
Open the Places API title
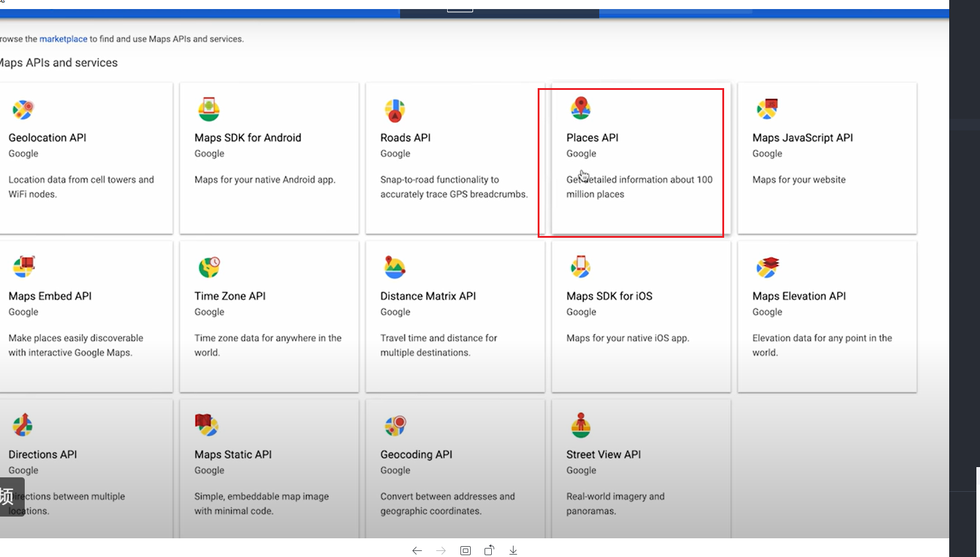[x=592, y=138]
